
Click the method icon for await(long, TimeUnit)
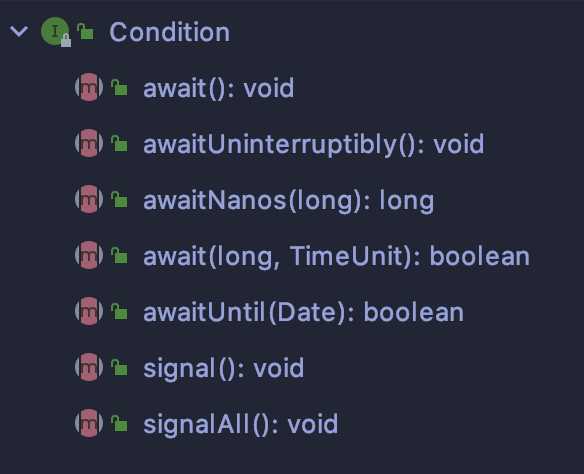click(89, 255)
